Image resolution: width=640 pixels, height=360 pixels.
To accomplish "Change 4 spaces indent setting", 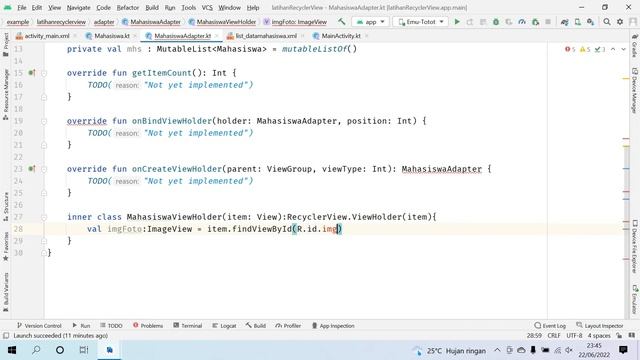I will point(599,336).
